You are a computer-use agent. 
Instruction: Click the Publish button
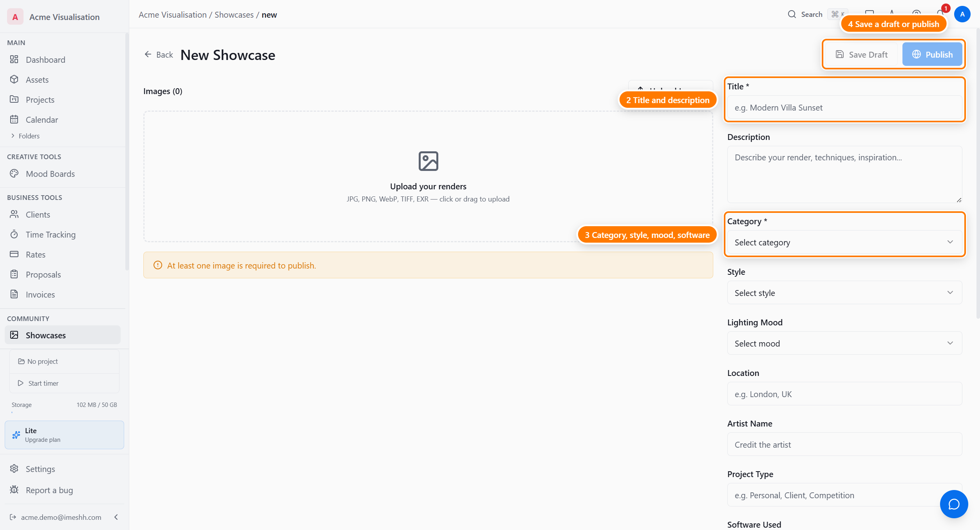pyautogui.click(x=932, y=54)
